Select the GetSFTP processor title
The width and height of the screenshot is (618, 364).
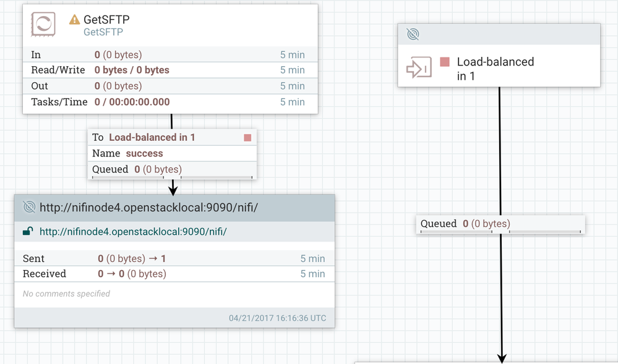(106, 20)
